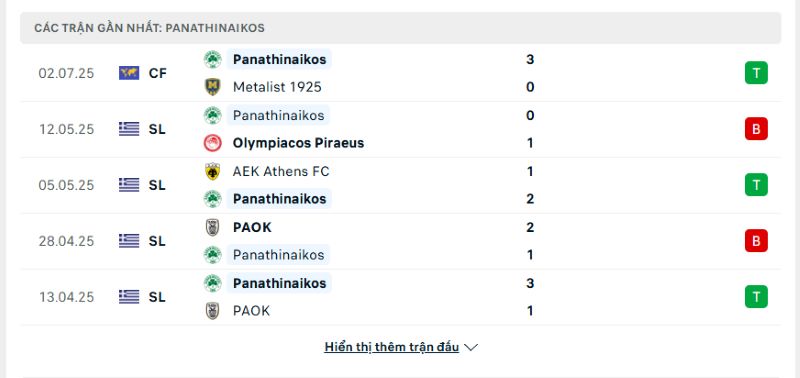Click the red B badge for Olympiacos match
This screenshot has height=378, width=800.
(x=756, y=129)
